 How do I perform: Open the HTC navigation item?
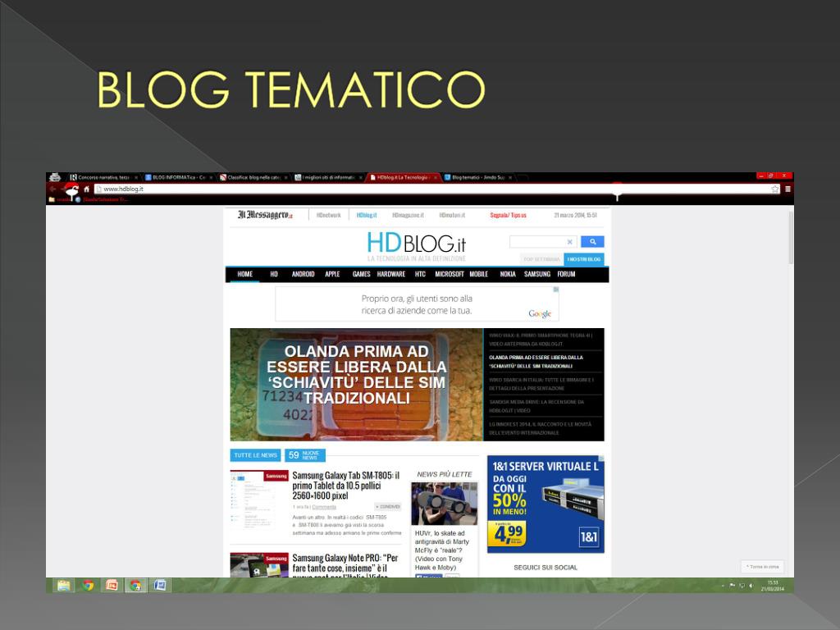pyautogui.click(x=420, y=274)
